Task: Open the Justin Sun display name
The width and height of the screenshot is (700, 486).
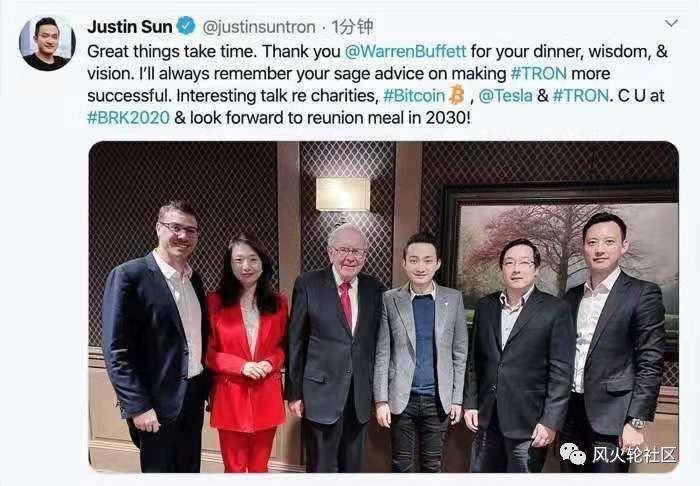Action: click(129, 27)
